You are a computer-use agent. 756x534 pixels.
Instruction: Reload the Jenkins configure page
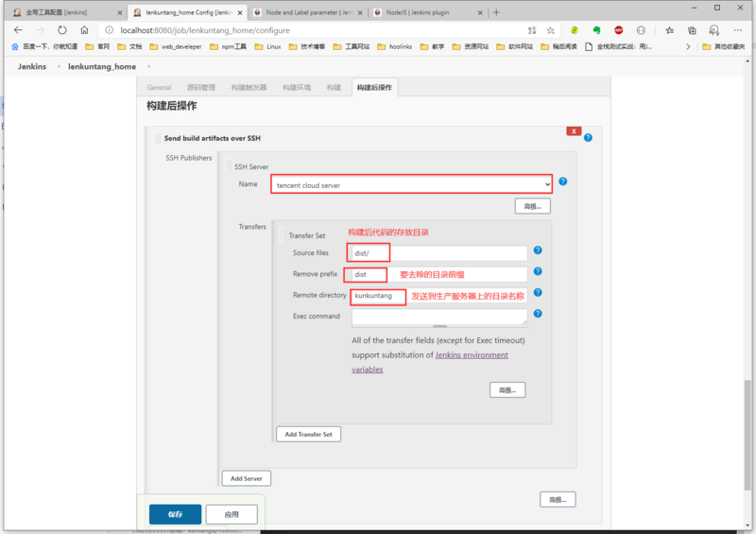[x=62, y=30]
